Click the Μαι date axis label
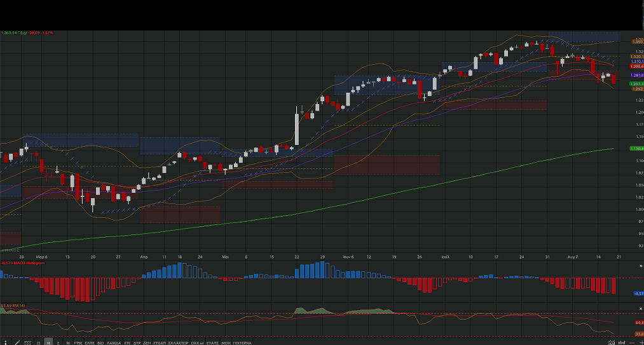This screenshot has height=345, width=644. point(226,257)
